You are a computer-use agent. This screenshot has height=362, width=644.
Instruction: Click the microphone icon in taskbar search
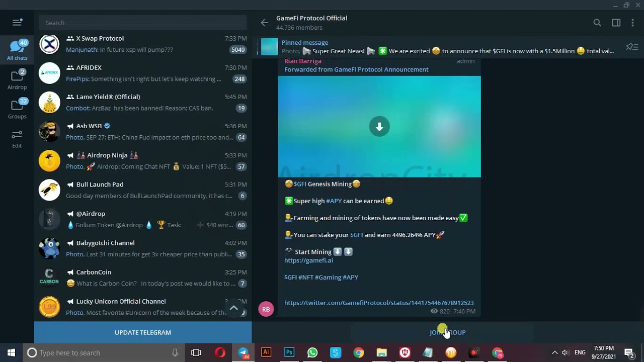pos(175,352)
